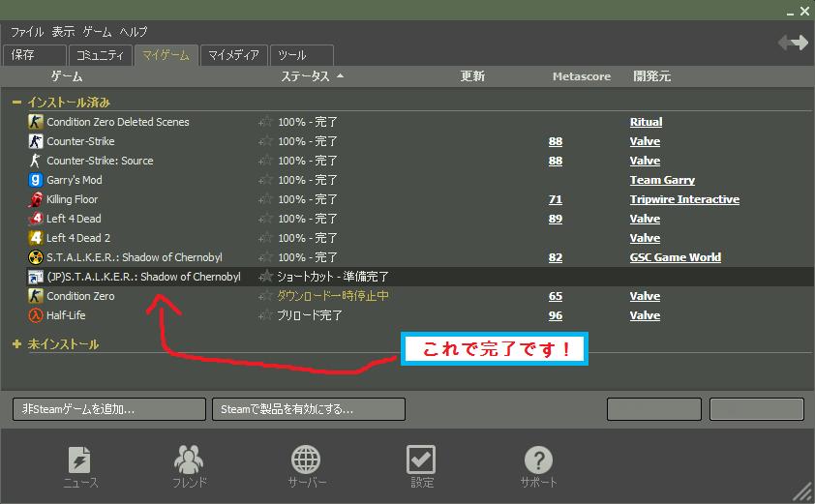Open Half-Life's Metascore 96 link
The height and width of the screenshot is (504, 815).
coord(556,315)
